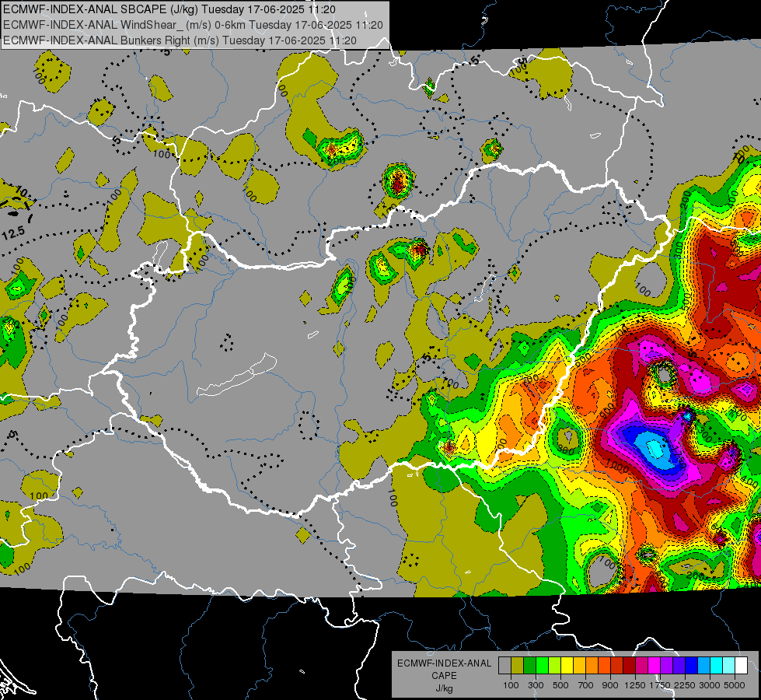The image size is (761, 700).
Task: Click the legend value 100
Action: (511, 685)
